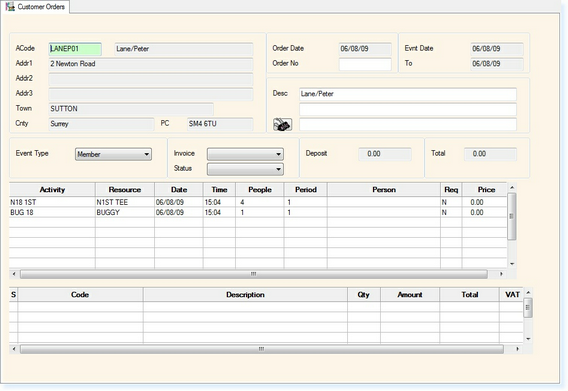Click the second Desc line field
The height and width of the screenshot is (391, 568).
(408, 109)
